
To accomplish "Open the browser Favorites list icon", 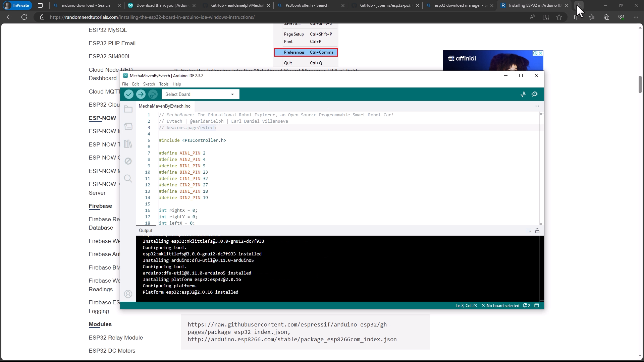I will coord(592,17).
